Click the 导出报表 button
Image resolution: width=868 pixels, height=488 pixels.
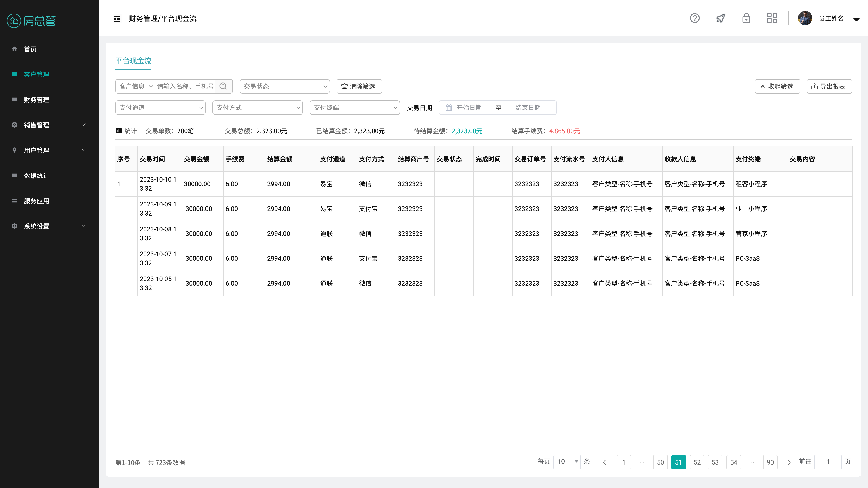coord(829,86)
